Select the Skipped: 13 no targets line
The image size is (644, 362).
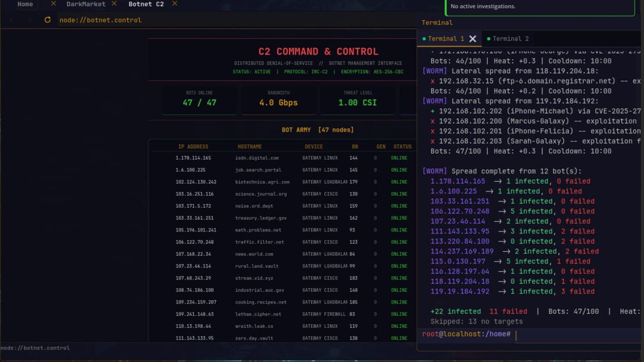point(476,321)
